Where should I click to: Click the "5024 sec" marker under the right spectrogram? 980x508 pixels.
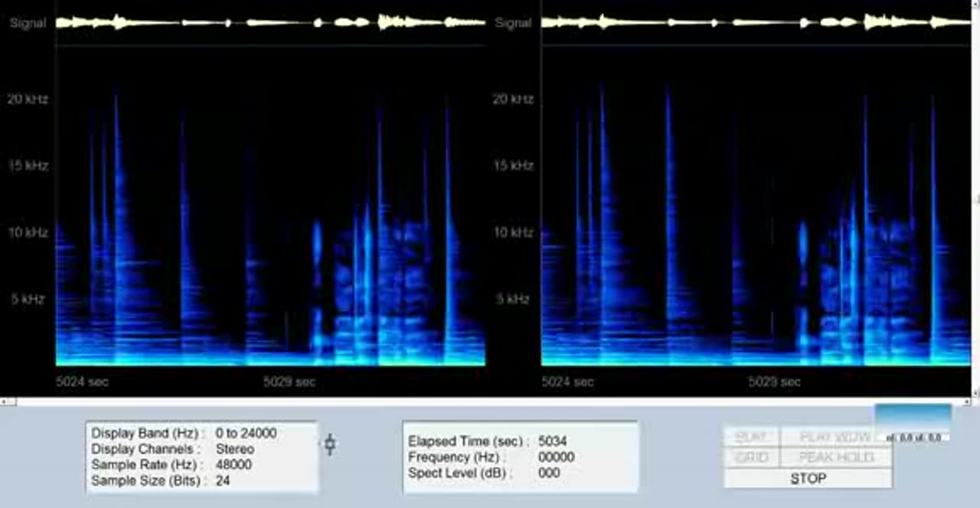(x=567, y=381)
